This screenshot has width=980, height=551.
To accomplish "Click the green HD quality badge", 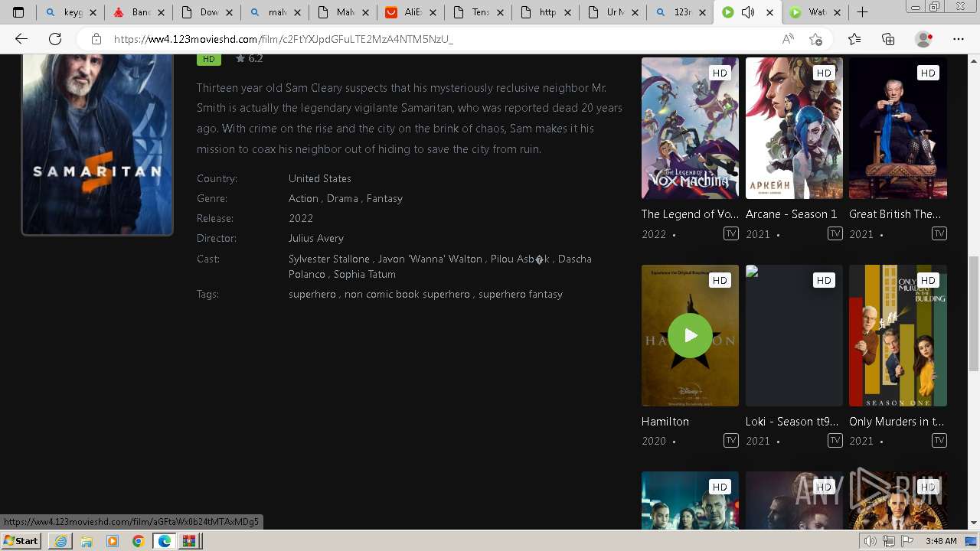I will pyautogui.click(x=208, y=59).
